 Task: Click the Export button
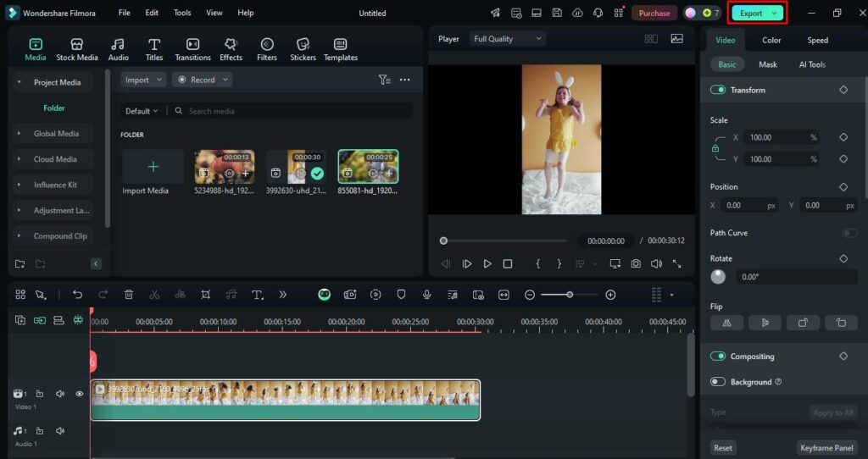(752, 13)
